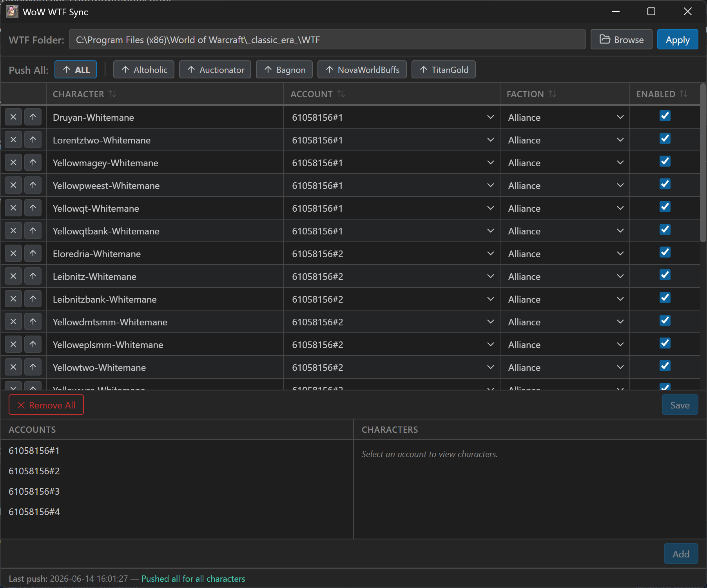Toggle Yellowpweest-Whitemane enabled checkbox
Screen dimensions: 707x588
coord(665,184)
